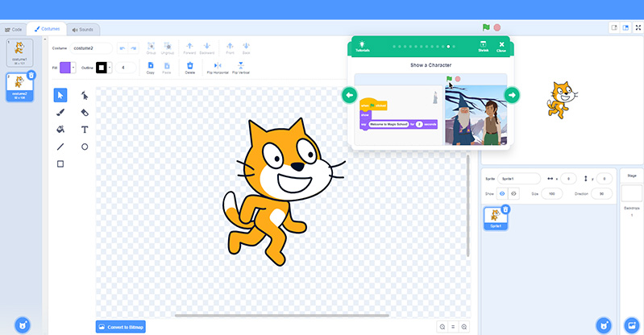Select the Rectangle tool
This screenshot has width=644, height=335.
tap(60, 163)
